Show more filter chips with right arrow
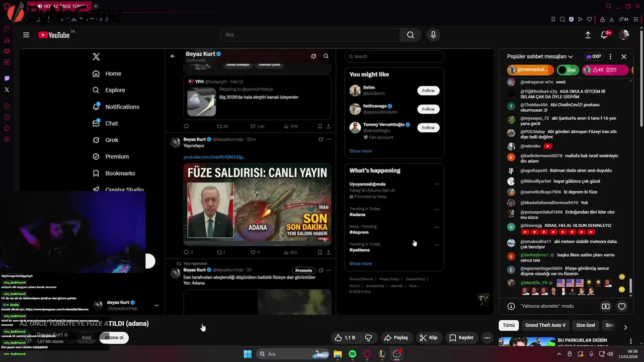Viewport: 644px width, 362px height. click(625, 327)
